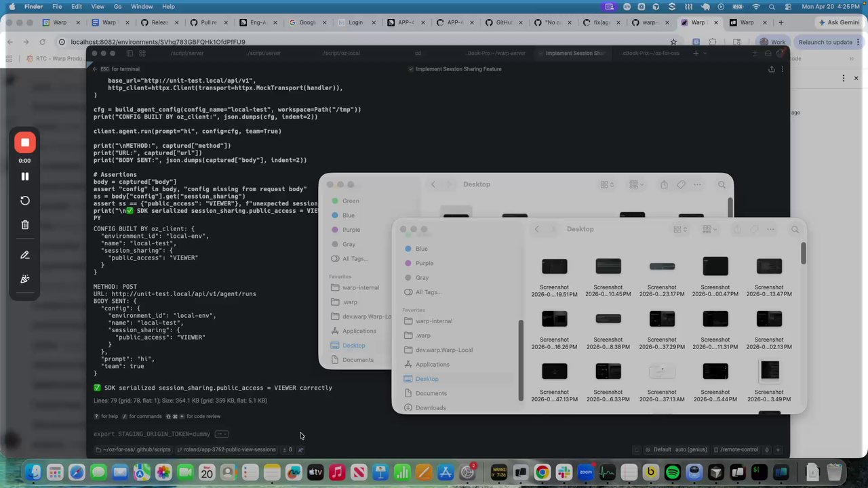This screenshot has width=868, height=488.
Task: Open the Finder menu in the menu bar
Action: pos(33,7)
